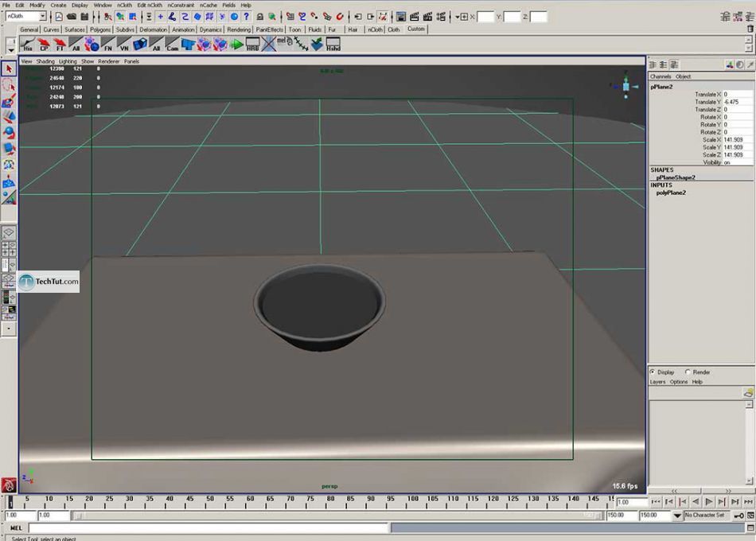
Task: Enable the curves selection mask icon
Action: pos(185,17)
